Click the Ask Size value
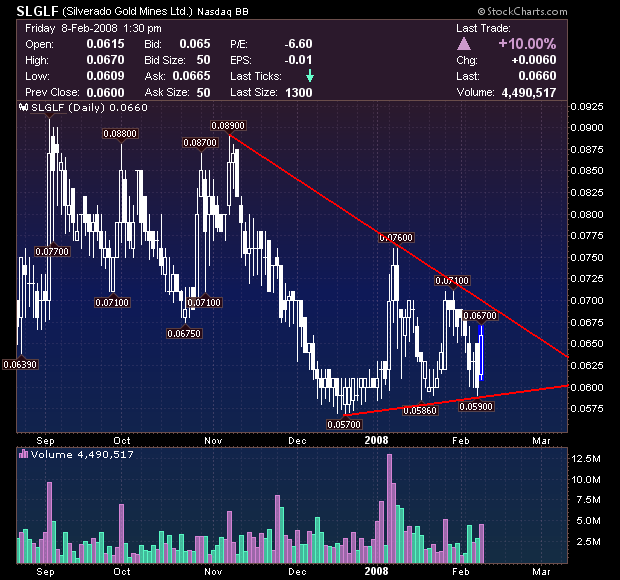Viewport: 620px width, 580px height. 204,93
